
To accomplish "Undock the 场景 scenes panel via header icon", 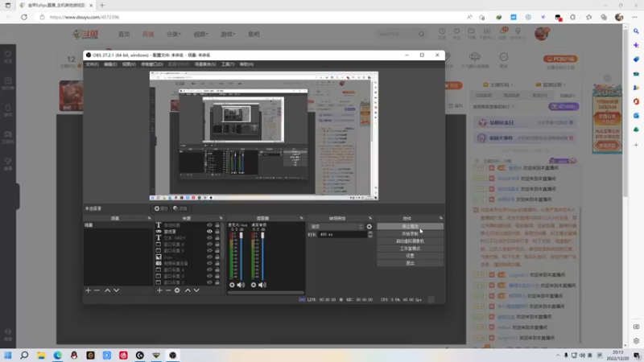I will coord(150,218).
